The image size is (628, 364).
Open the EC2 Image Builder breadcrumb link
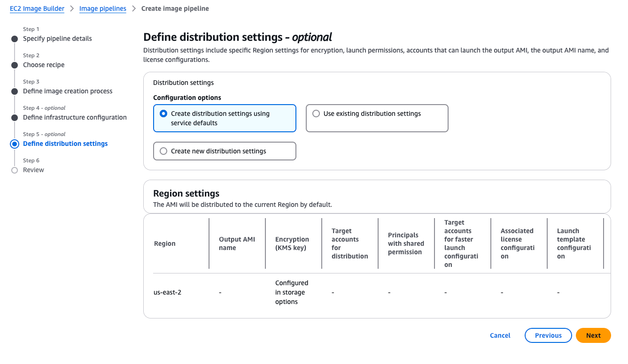point(37,8)
